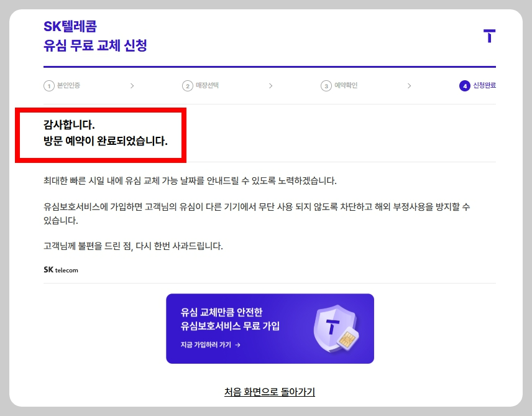Click 방문 예약이 완료되었습니다. text

[x=106, y=141]
